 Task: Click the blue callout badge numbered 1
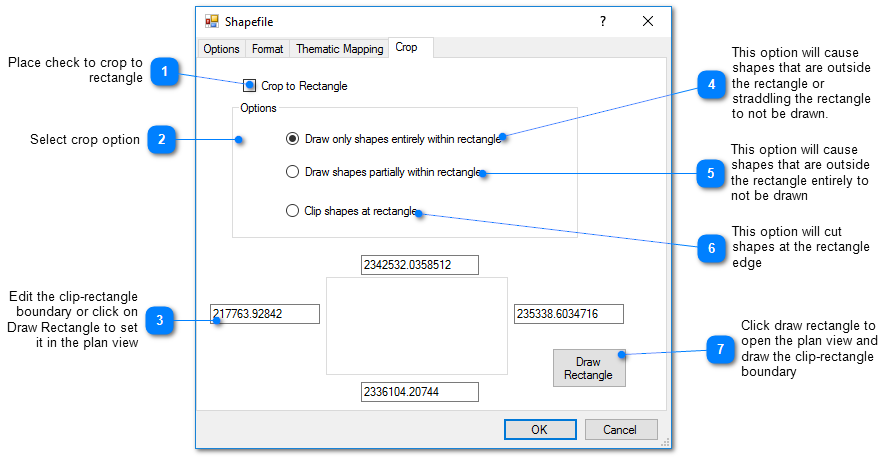coord(164,72)
